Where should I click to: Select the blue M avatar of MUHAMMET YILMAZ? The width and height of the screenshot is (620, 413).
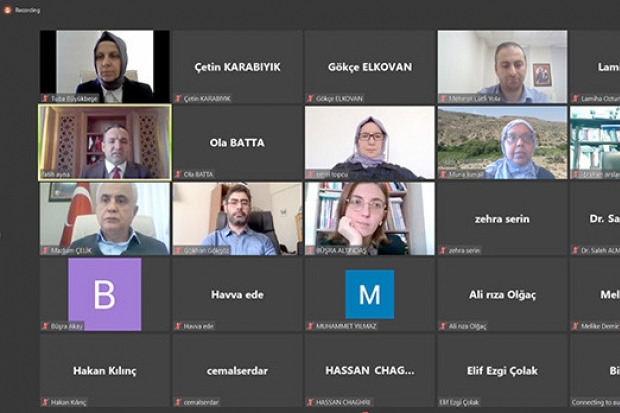[x=370, y=294]
